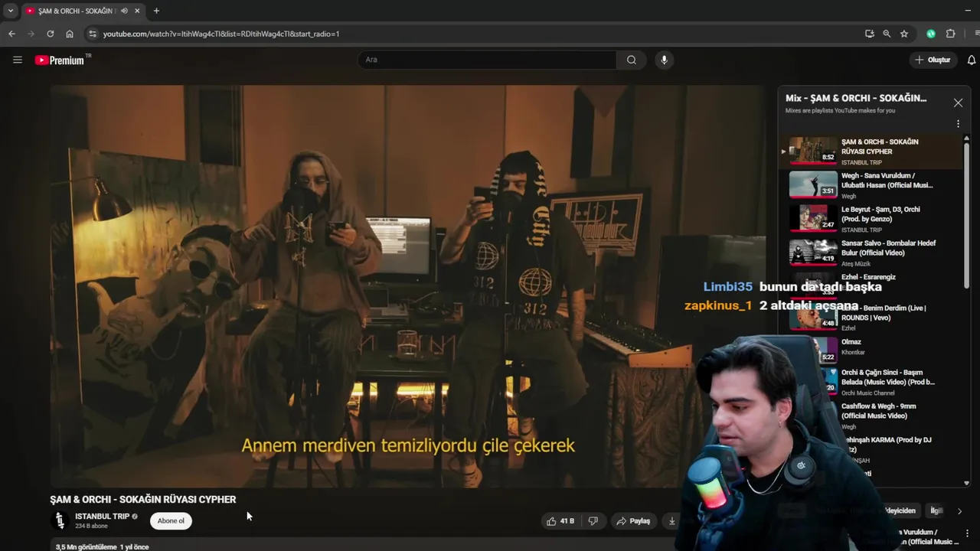The height and width of the screenshot is (551, 980).
Task: Open the zoom level indicator
Action: click(x=887, y=34)
